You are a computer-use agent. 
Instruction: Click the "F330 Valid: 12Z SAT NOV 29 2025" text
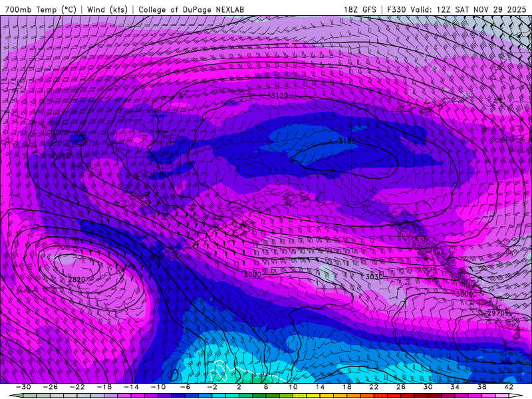tap(457, 9)
